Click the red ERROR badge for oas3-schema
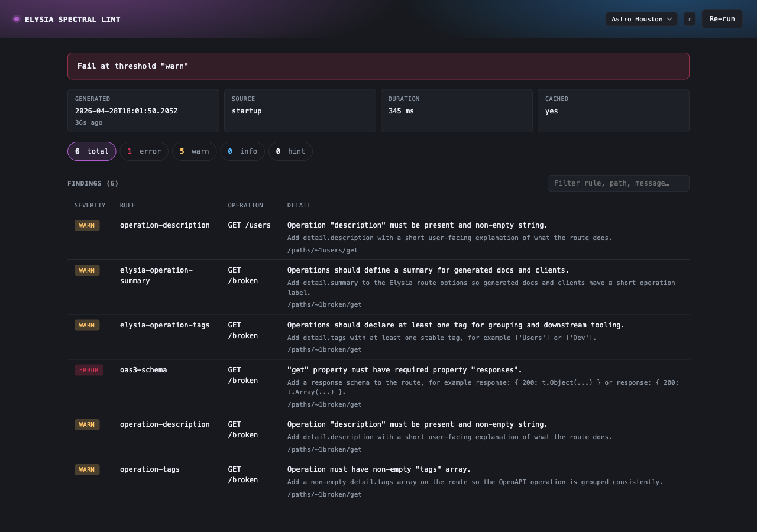This screenshot has width=757, height=532. click(89, 370)
